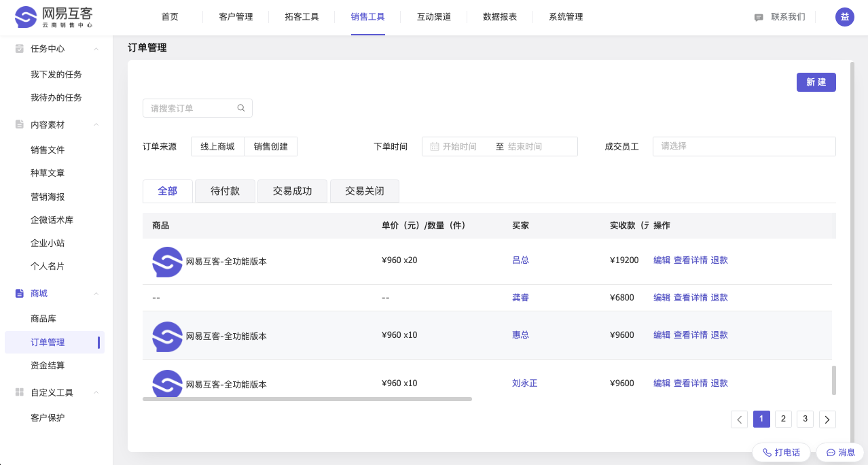The height and width of the screenshot is (465, 868).
Task: Click the search magnifier icon in order search
Action: (x=241, y=108)
